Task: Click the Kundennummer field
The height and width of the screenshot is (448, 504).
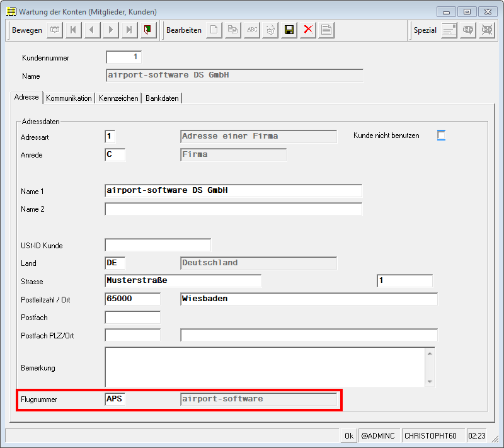Action: coord(123,57)
